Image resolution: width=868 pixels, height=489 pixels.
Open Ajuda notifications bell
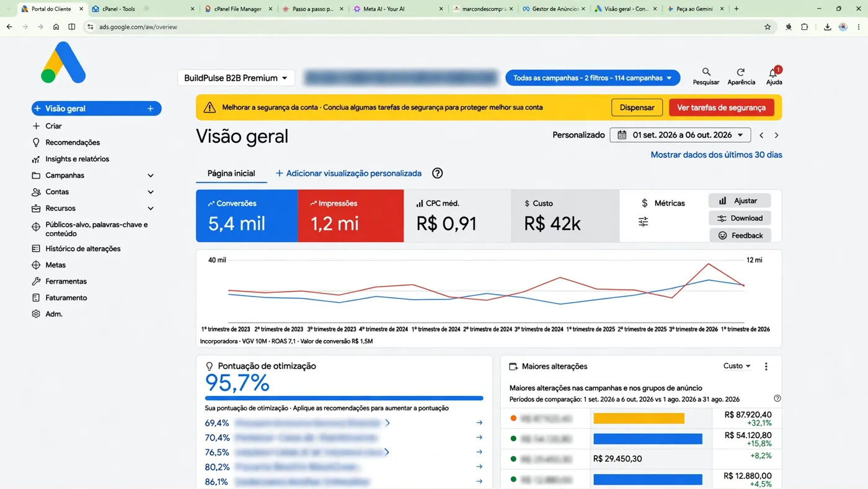[773, 73]
